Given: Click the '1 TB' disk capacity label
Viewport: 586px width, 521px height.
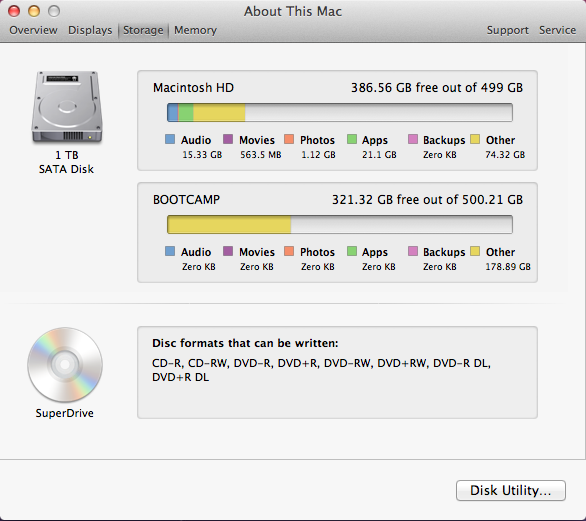Looking at the screenshot, I should tap(67, 155).
